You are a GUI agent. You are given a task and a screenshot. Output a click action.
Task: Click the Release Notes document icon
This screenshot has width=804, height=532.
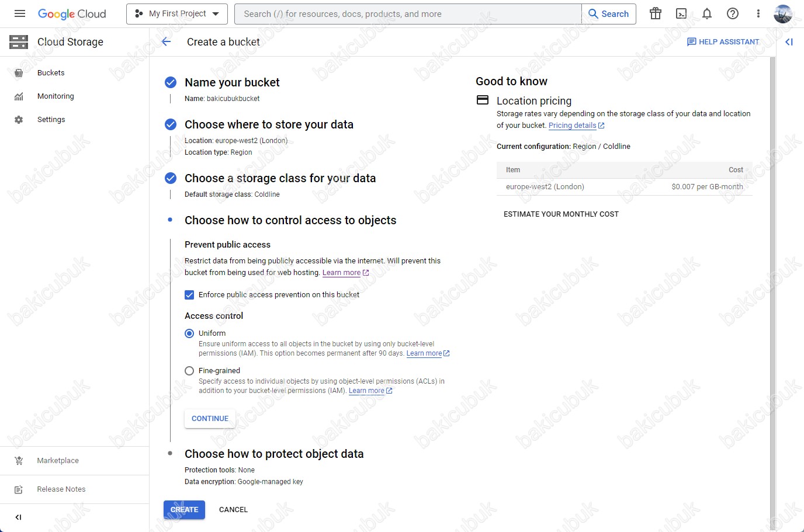coord(19,489)
